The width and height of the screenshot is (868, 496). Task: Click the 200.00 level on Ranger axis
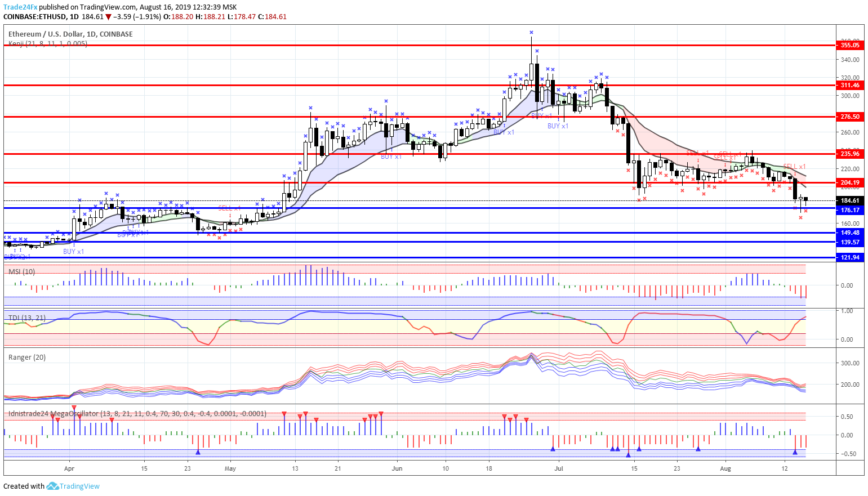coord(850,385)
